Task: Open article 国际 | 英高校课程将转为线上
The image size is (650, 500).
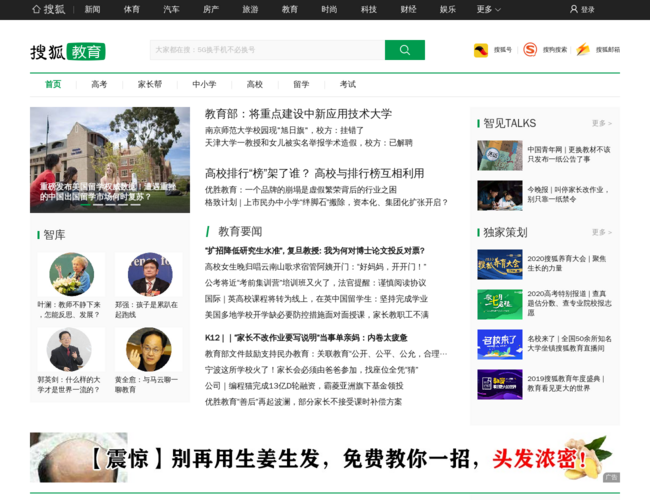Action: pyautogui.click(x=316, y=299)
